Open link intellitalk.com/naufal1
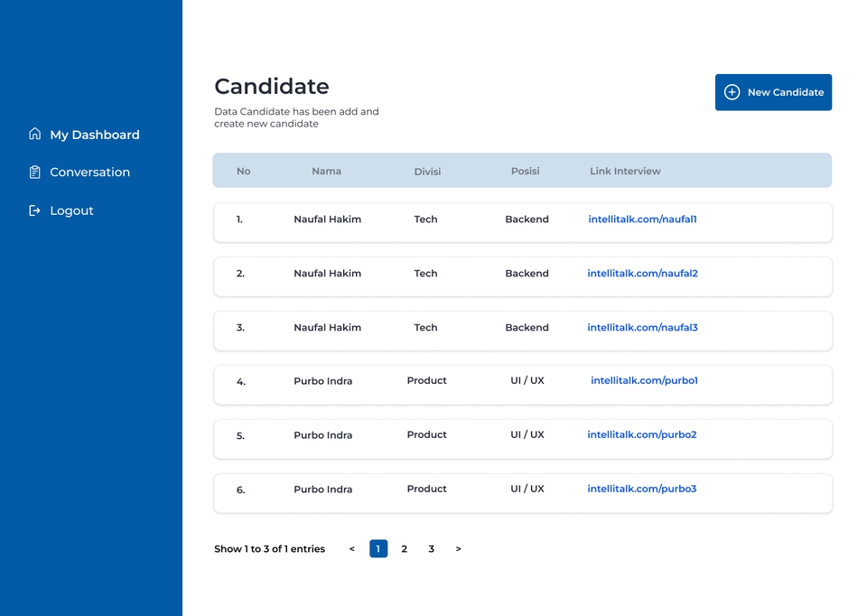 pyautogui.click(x=642, y=219)
